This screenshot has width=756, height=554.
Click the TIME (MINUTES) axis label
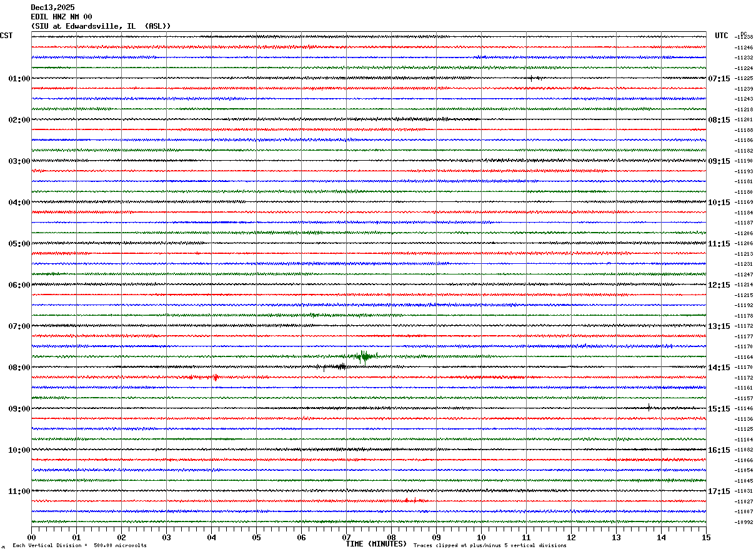(x=376, y=544)
